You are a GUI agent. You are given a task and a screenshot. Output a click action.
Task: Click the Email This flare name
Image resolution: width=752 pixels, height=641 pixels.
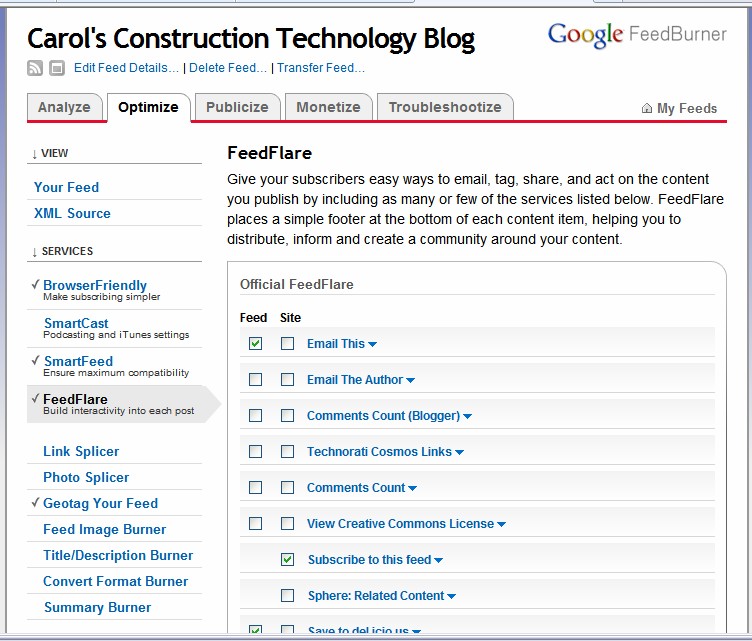(336, 343)
